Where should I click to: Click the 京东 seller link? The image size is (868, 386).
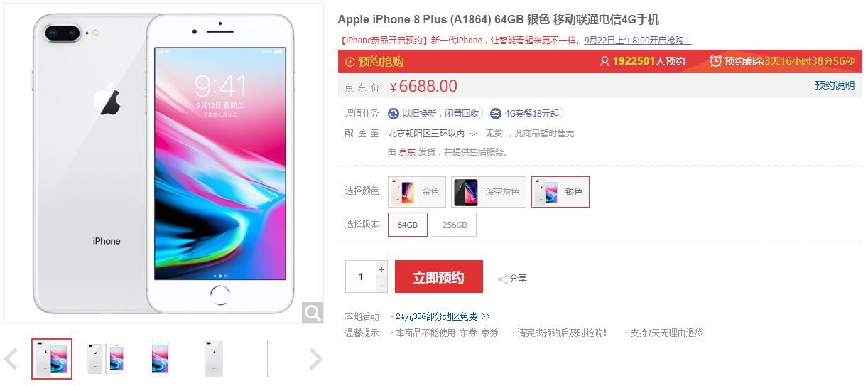pos(407,151)
